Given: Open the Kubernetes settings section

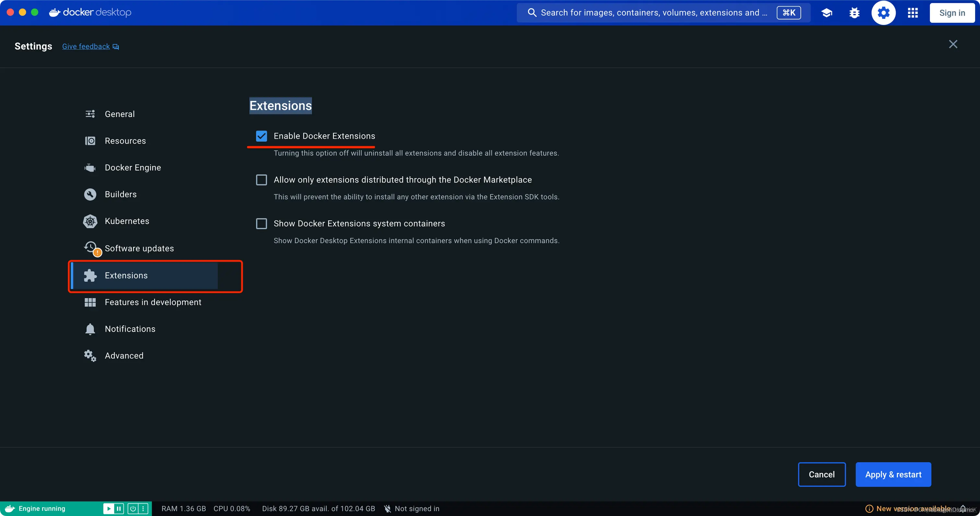Looking at the screenshot, I should [x=127, y=221].
